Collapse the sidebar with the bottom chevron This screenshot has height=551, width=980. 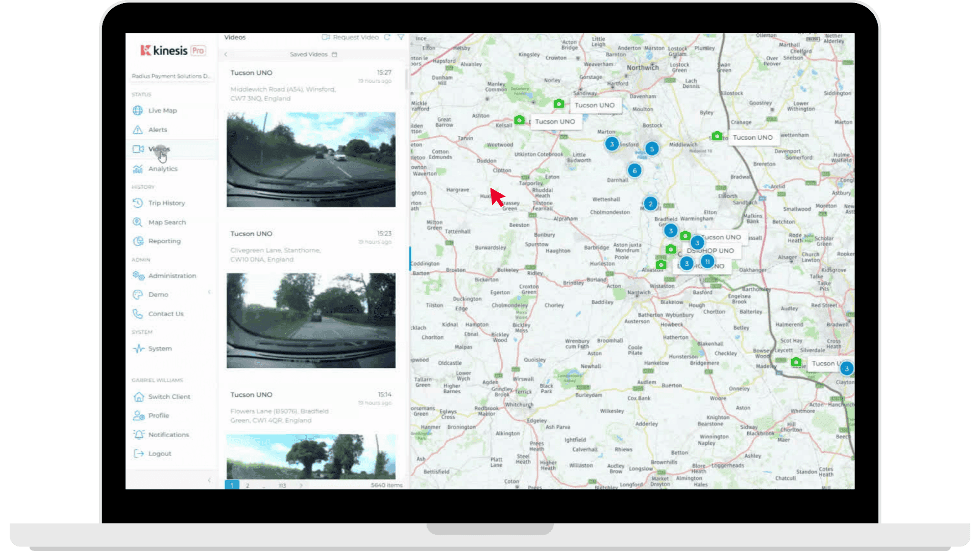209,480
